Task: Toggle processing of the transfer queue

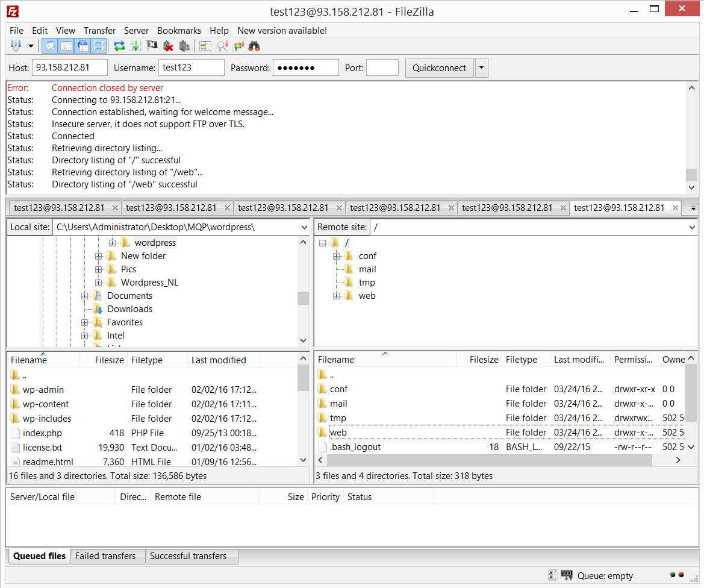Action: [x=136, y=46]
